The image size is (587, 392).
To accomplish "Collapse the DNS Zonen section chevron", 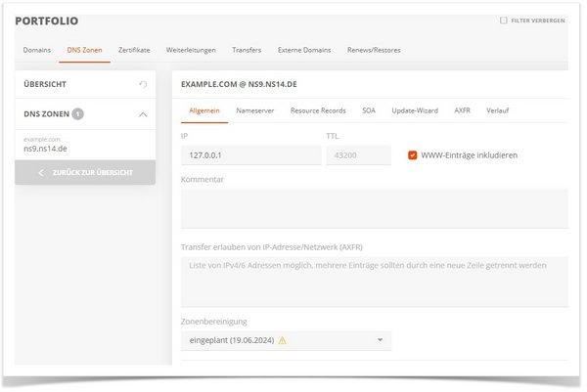I will click(143, 114).
